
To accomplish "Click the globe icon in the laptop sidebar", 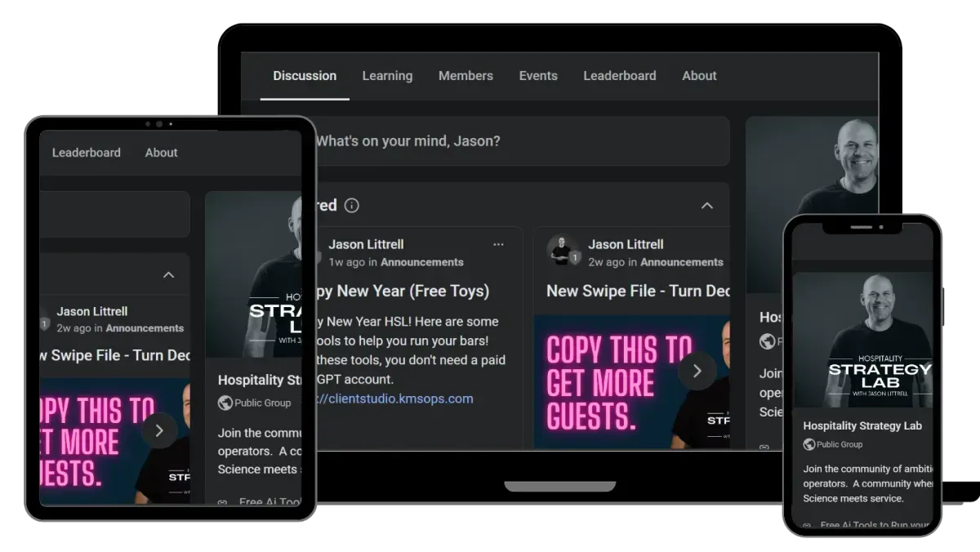I will 767,341.
